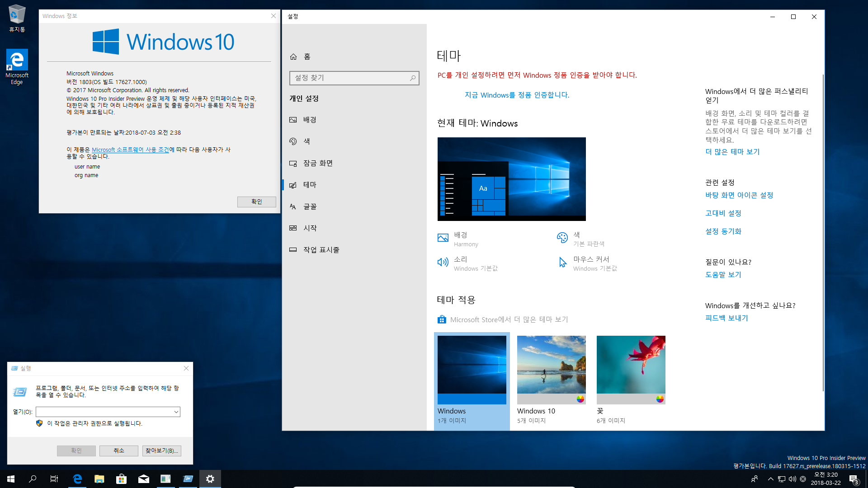
Task: Open 도움말 보기 link
Action: click(x=723, y=275)
